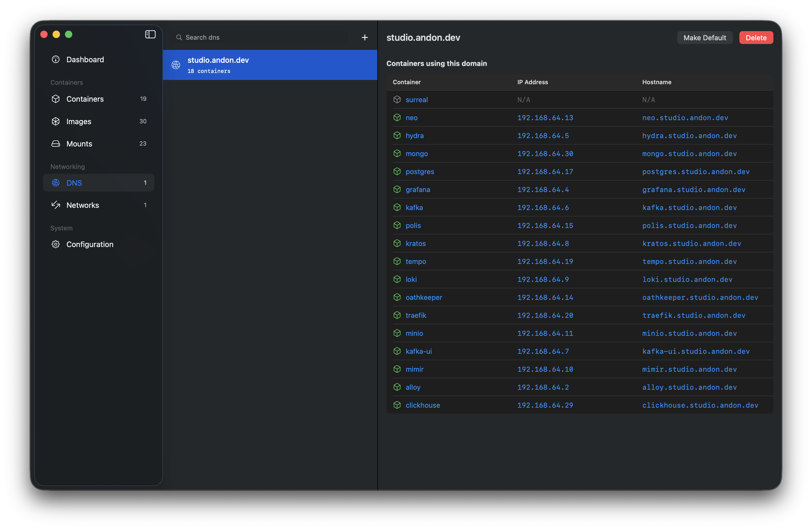The width and height of the screenshot is (812, 530).
Task: Click IP address 192.168.64.13
Action: pyautogui.click(x=545, y=117)
